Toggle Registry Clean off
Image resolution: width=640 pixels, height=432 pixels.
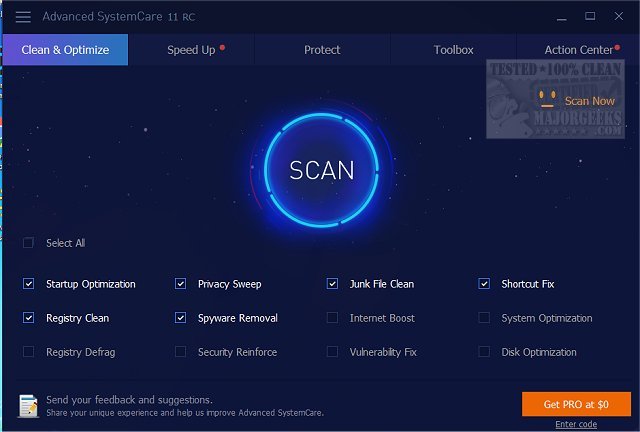28,318
